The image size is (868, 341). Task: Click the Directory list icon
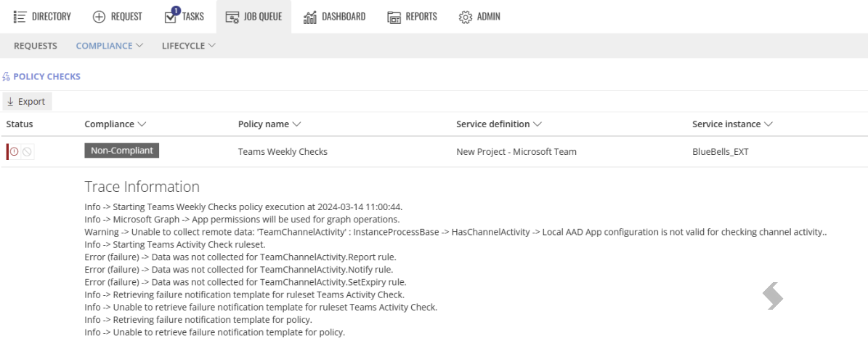pos(20,17)
